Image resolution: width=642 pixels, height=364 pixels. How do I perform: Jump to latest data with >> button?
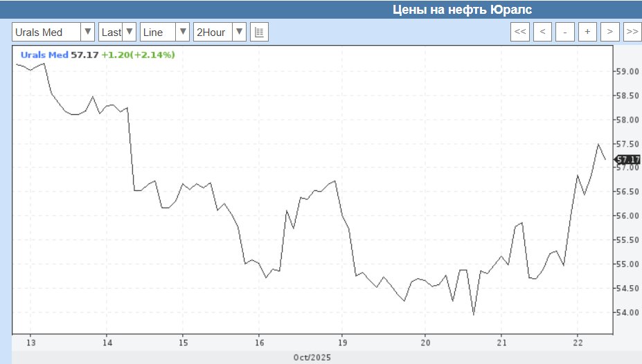632,32
